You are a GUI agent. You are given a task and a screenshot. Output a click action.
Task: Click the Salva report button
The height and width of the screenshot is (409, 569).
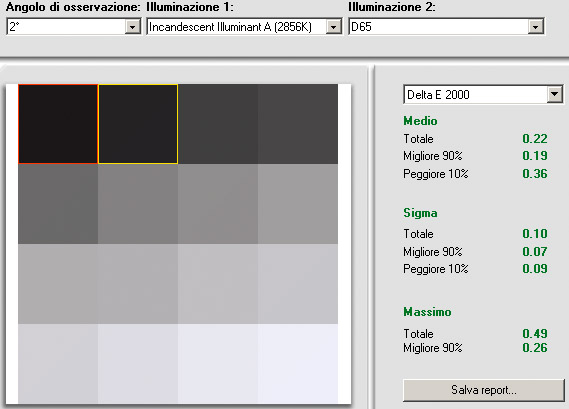pyautogui.click(x=484, y=390)
